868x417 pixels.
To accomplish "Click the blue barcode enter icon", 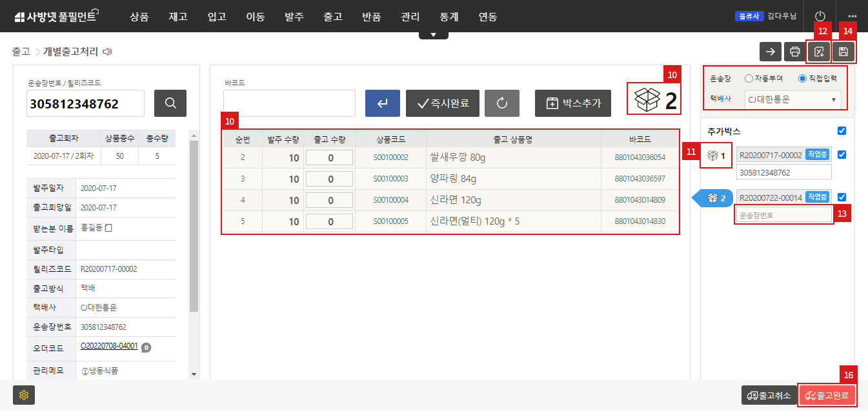I will [382, 103].
